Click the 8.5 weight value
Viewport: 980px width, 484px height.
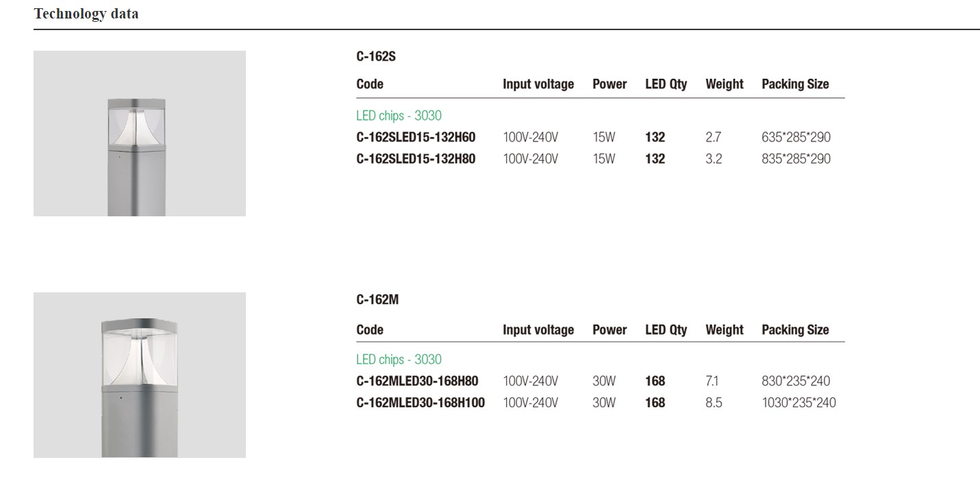714,403
